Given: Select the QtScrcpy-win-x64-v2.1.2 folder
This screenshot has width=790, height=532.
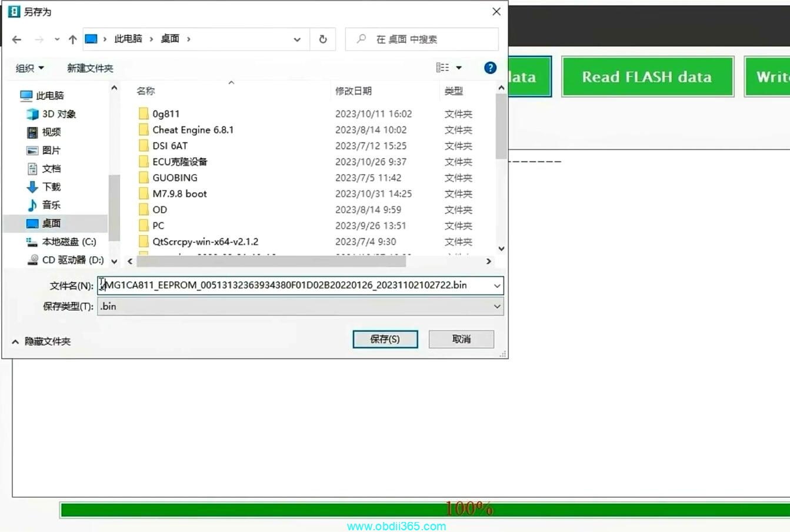Looking at the screenshot, I should point(199,242).
